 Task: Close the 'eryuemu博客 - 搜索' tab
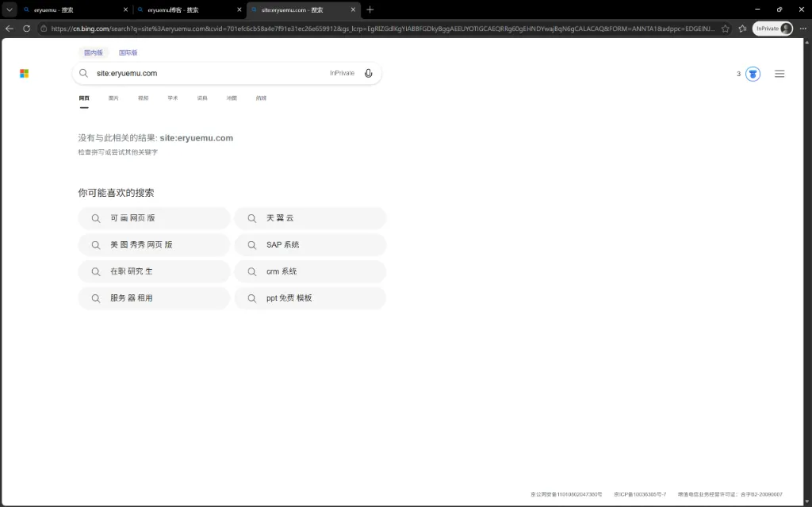[x=239, y=10]
